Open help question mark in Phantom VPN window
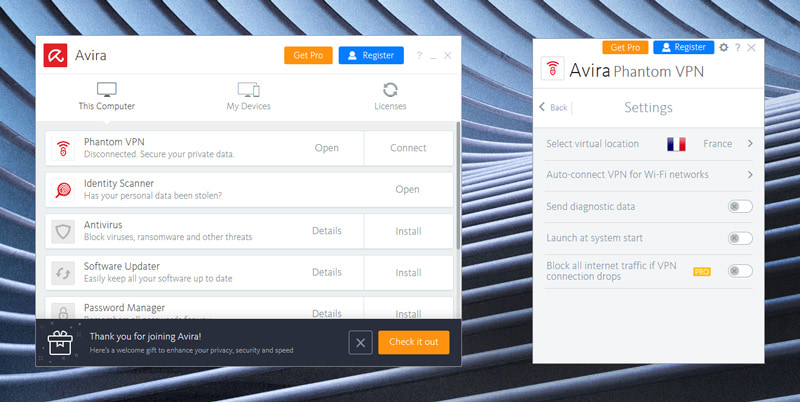Image resolution: width=800 pixels, height=402 pixels. coord(737,47)
